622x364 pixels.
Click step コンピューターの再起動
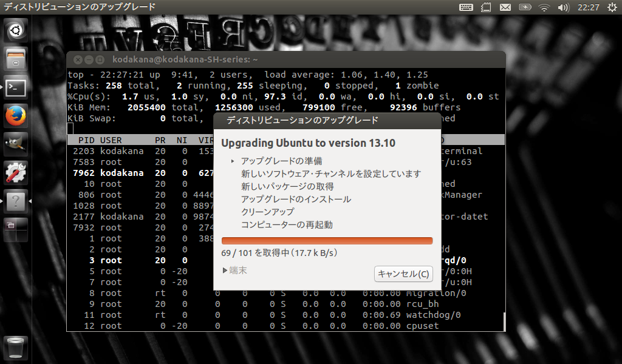coord(287,224)
